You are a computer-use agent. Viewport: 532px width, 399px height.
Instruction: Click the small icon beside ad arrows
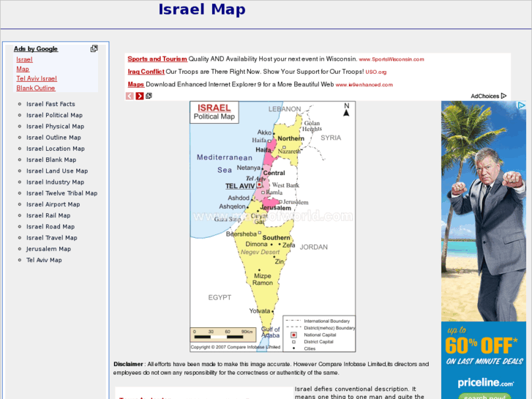[149, 96]
